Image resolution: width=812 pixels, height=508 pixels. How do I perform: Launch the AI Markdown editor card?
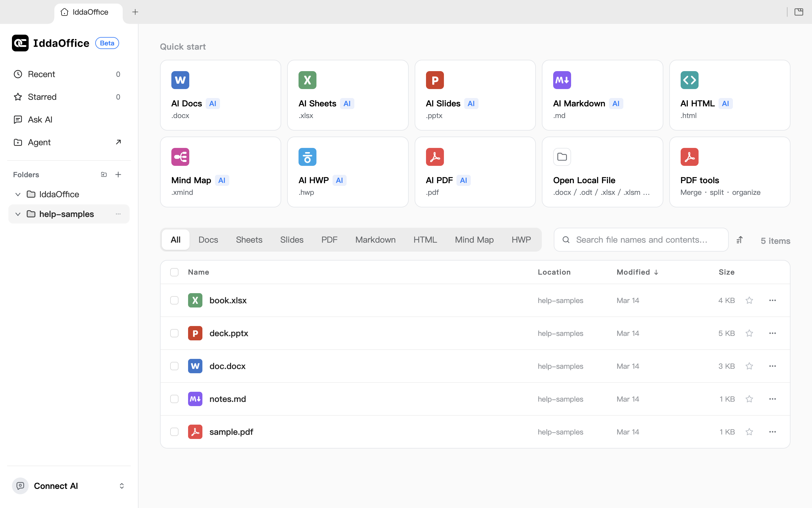[602, 95]
